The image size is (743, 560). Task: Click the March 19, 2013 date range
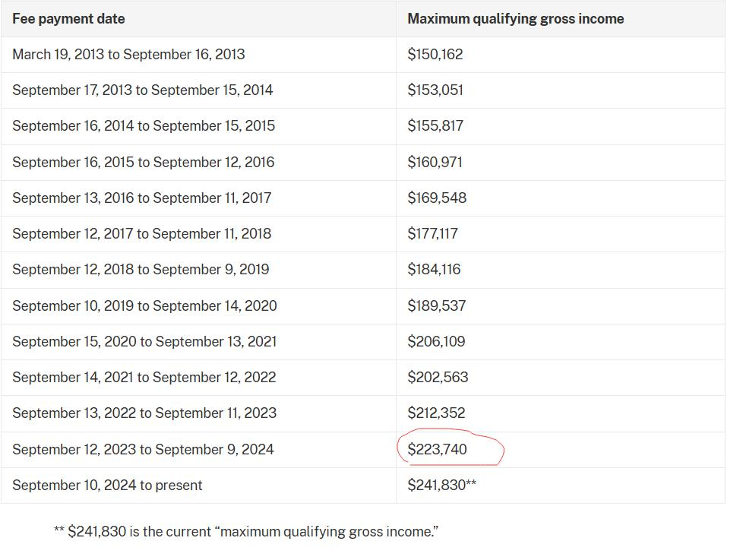[128, 55]
